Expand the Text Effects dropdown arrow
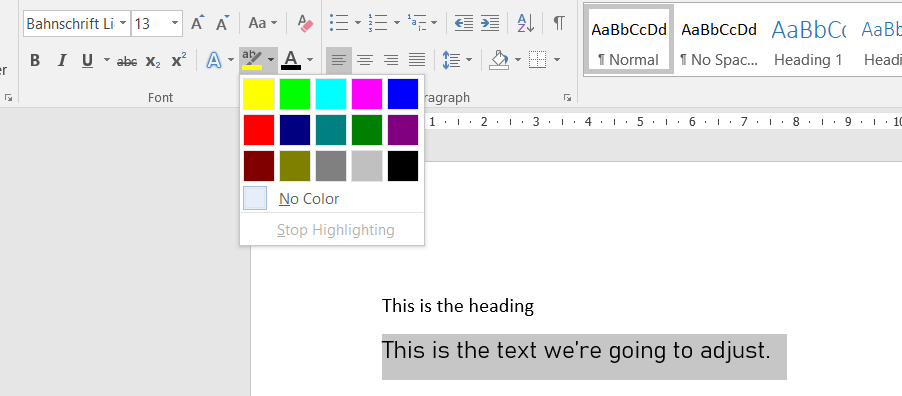The image size is (902, 396). [x=231, y=60]
